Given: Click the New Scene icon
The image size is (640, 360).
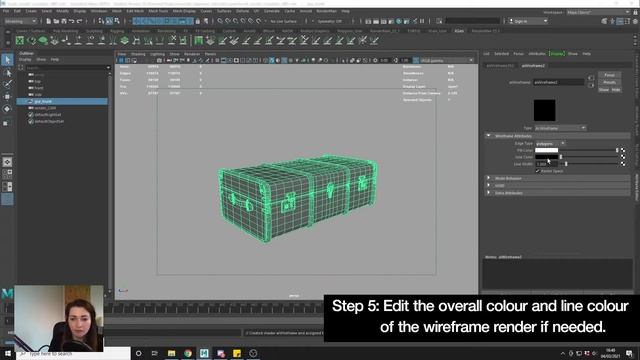Looking at the screenshot, I should click(x=49, y=21).
